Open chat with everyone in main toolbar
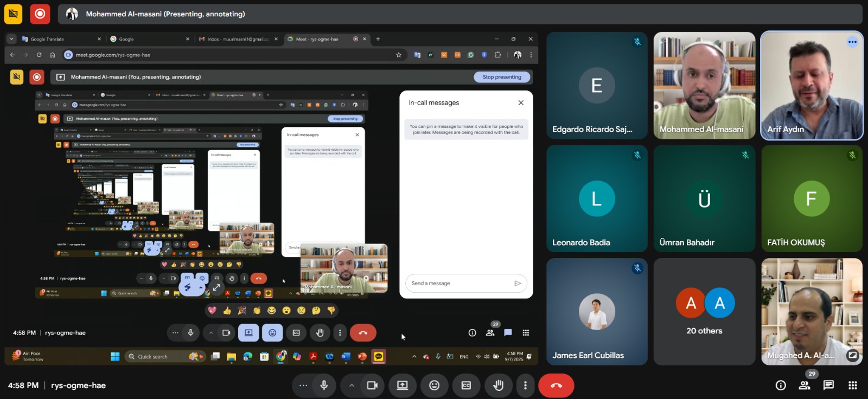 pyautogui.click(x=828, y=385)
